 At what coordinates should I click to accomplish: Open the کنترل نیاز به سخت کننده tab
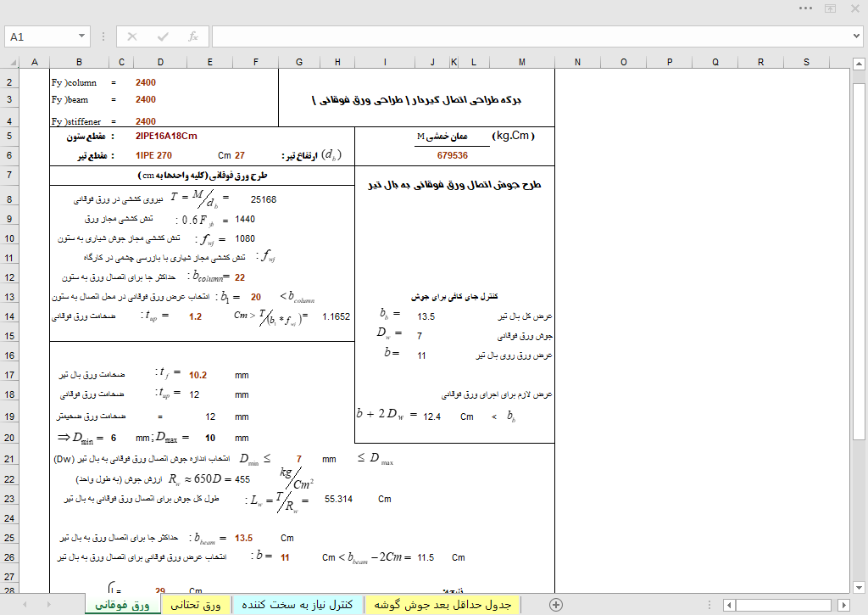tap(298, 605)
